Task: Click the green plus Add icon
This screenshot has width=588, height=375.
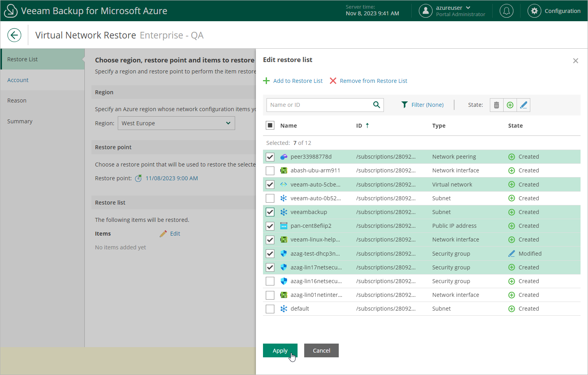Action: pyautogui.click(x=267, y=80)
